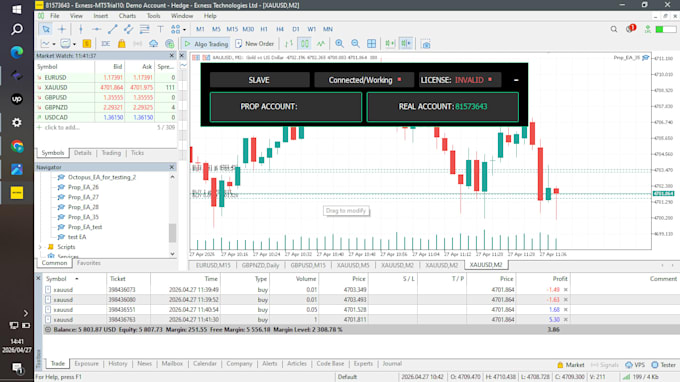Image resolution: width=680 pixels, height=382 pixels.
Task: Pick the horizontal line drawing tool
Action: (x=96, y=29)
